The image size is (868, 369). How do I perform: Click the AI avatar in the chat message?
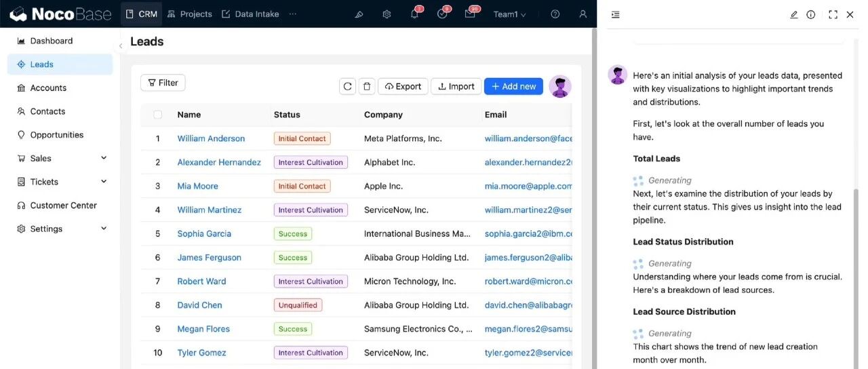pyautogui.click(x=618, y=75)
